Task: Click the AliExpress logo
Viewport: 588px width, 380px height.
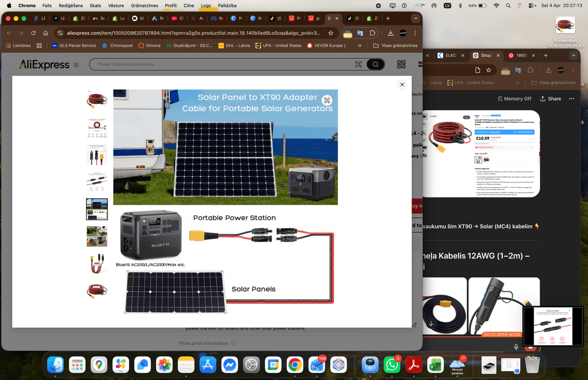Action: coord(44,64)
